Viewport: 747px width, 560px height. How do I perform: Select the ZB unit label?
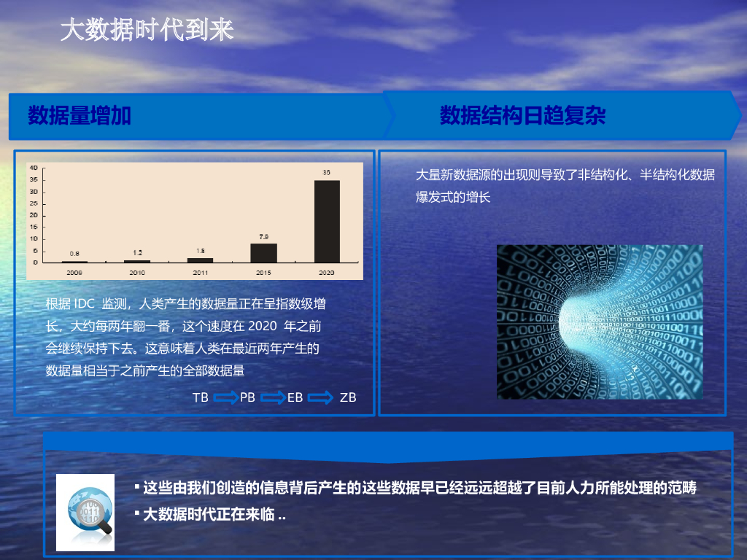coord(348,398)
